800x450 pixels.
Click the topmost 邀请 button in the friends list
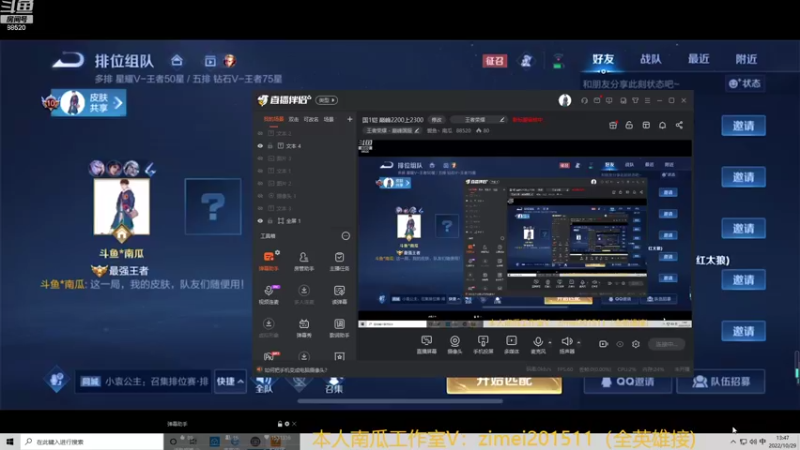743,126
